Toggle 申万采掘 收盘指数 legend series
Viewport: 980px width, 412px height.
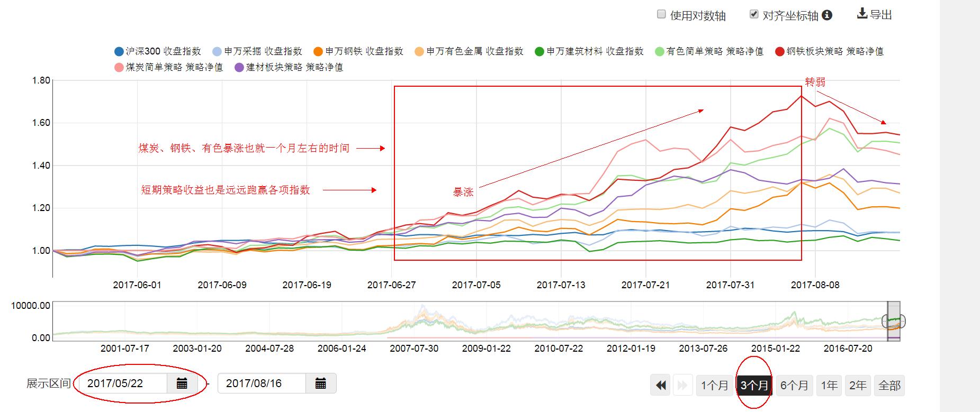point(257,51)
